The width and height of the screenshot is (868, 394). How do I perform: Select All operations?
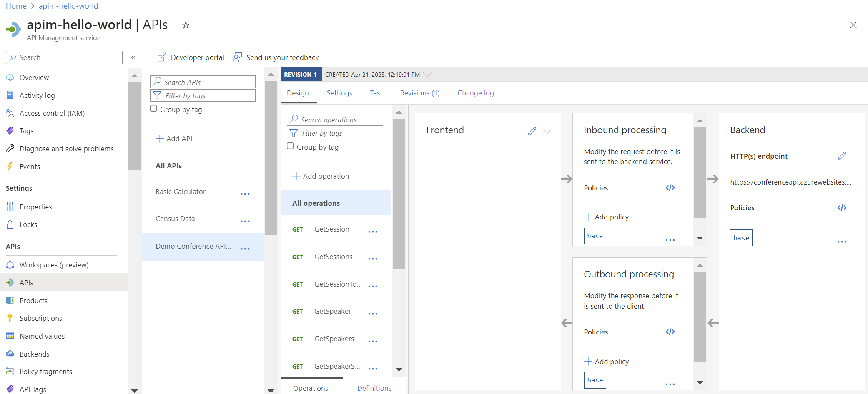tap(336, 203)
